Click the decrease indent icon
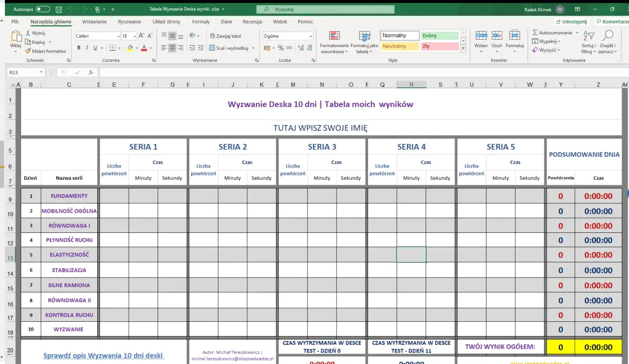Image resolution: width=629 pixels, height=364 pixels. click(x=192, y=48)
